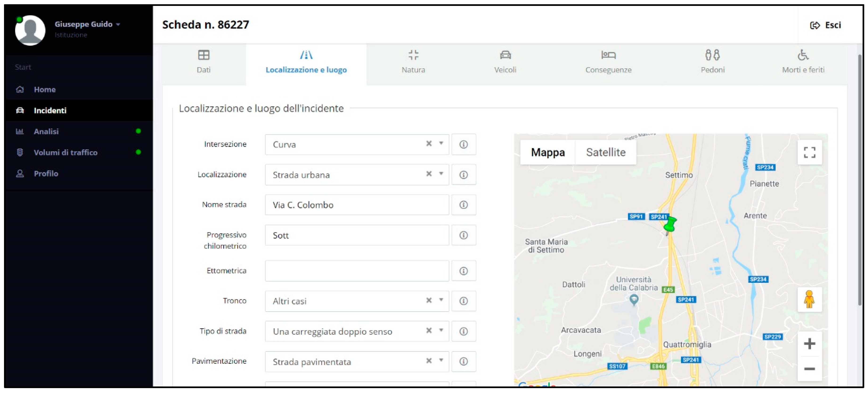Click the green pushpin marker on map
This screenshot has width=868, height=394.
point(670,224)
